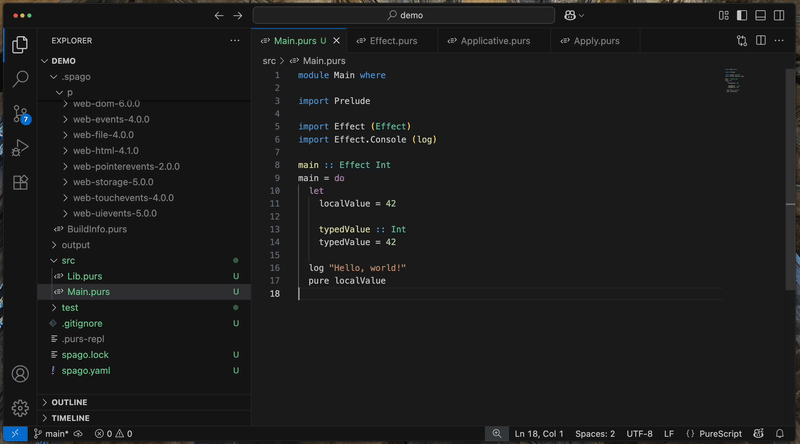Open Lib.purs in the explorer
The height and width of the screenshot is (444, 800).
click(144, 276)
